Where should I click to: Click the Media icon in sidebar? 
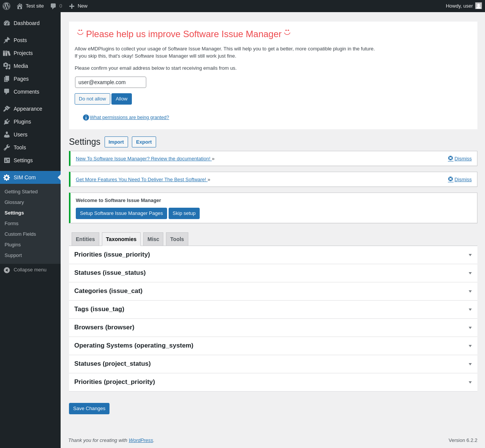click(7, 66)
